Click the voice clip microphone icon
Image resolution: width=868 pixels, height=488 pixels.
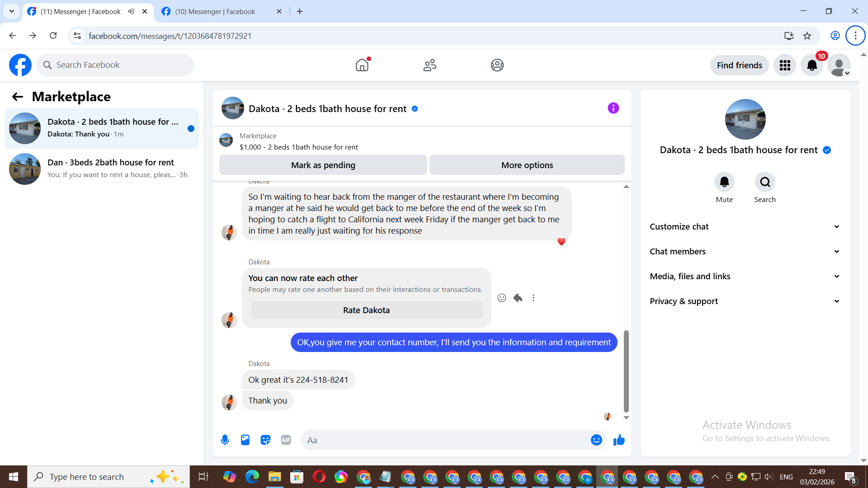click(225, 440)
